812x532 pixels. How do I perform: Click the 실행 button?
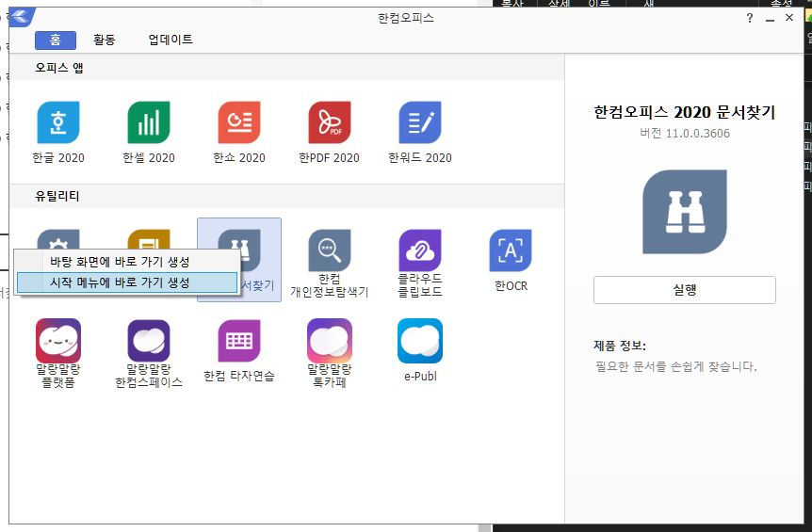coord(685,290)
